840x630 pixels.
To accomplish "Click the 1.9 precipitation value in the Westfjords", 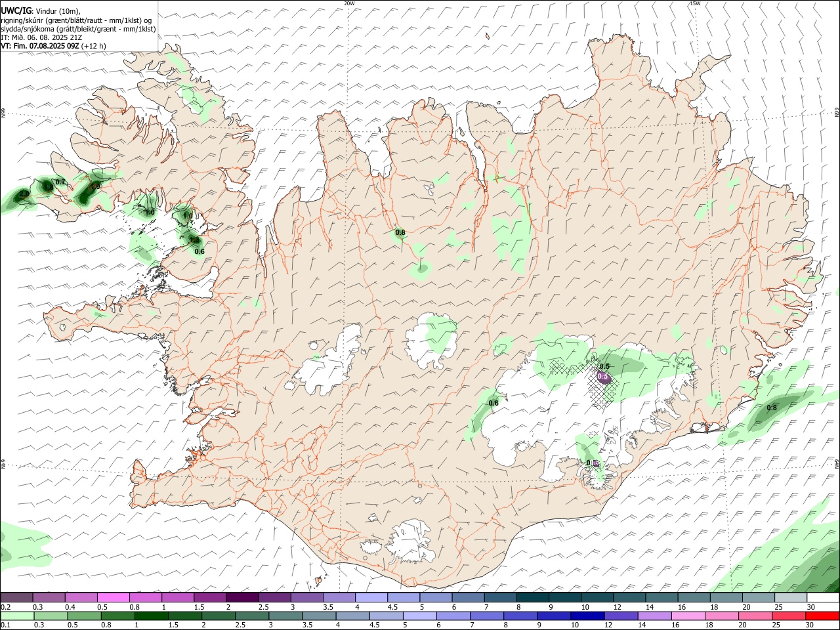I will (x=96, y=186).
